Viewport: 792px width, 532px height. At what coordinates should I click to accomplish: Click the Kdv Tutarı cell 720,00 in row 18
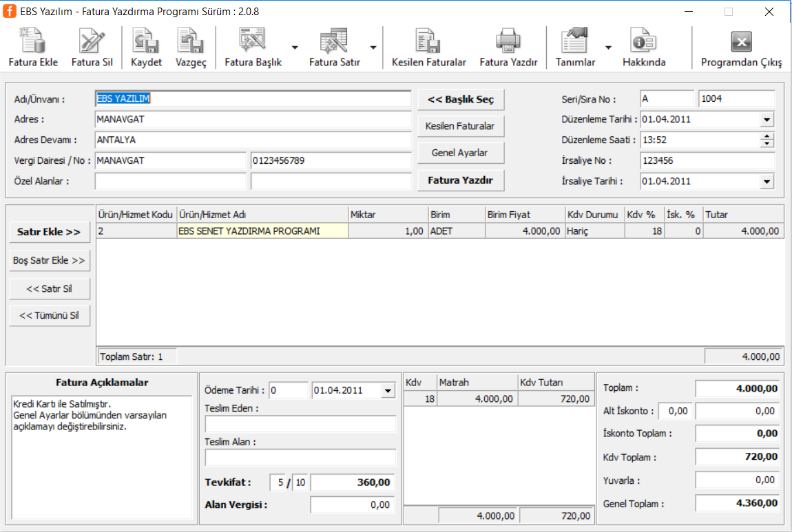point(555,398)
